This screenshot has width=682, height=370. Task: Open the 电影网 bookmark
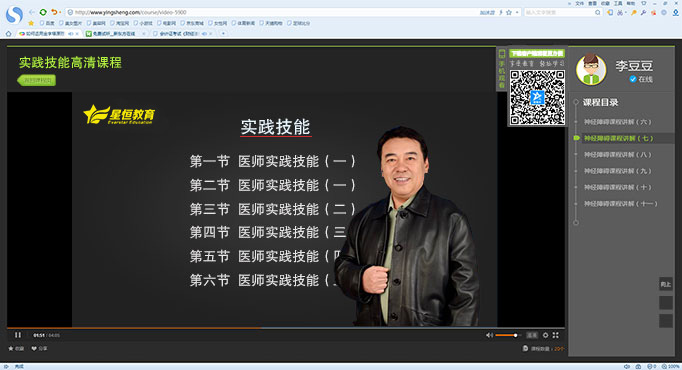(x=166, y=23)
